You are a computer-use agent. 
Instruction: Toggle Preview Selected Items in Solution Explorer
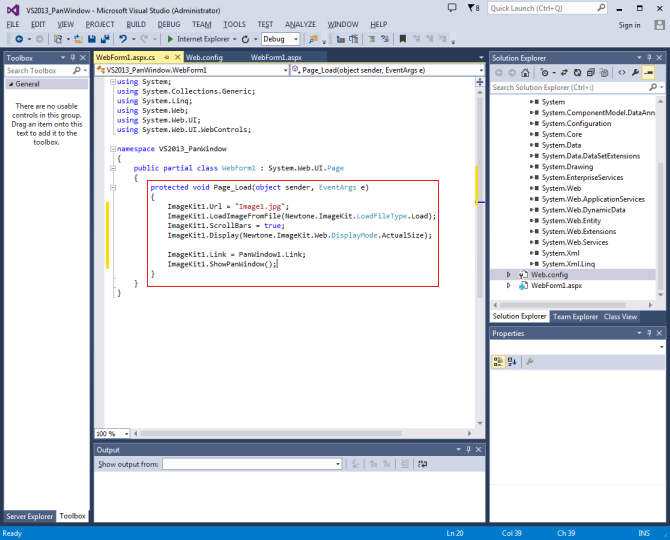click(x=648, y=73)
